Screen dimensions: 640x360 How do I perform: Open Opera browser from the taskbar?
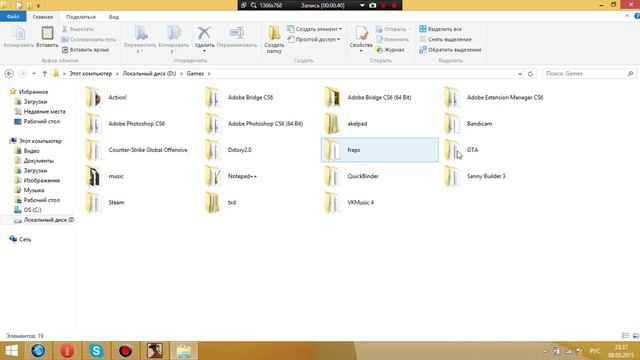[x=67, y=351]
